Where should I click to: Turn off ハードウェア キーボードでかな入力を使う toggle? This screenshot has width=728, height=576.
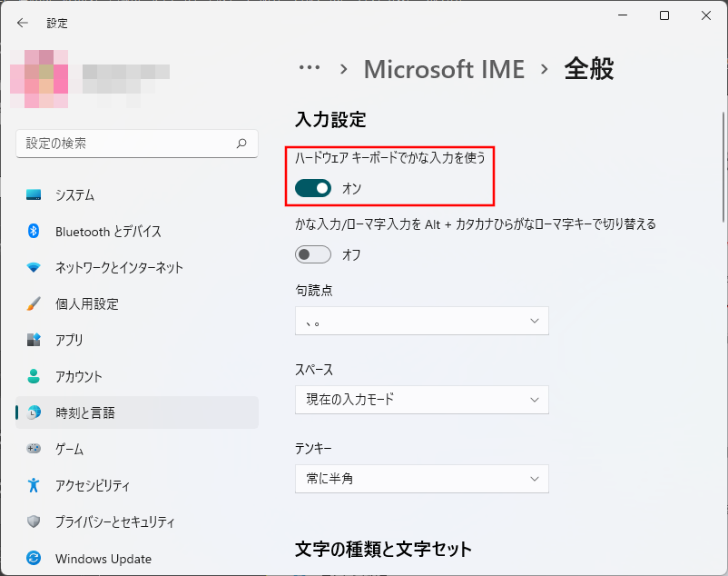(313, 188)
